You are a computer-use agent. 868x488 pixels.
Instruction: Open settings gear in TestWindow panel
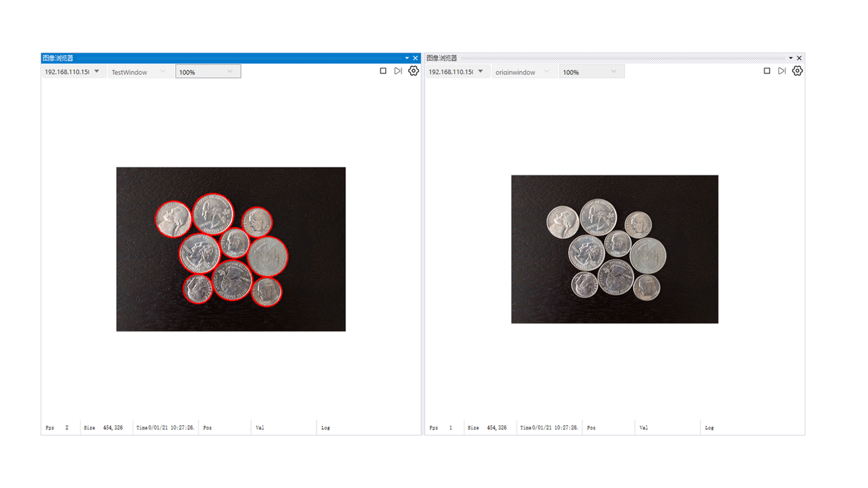(413, 71)
